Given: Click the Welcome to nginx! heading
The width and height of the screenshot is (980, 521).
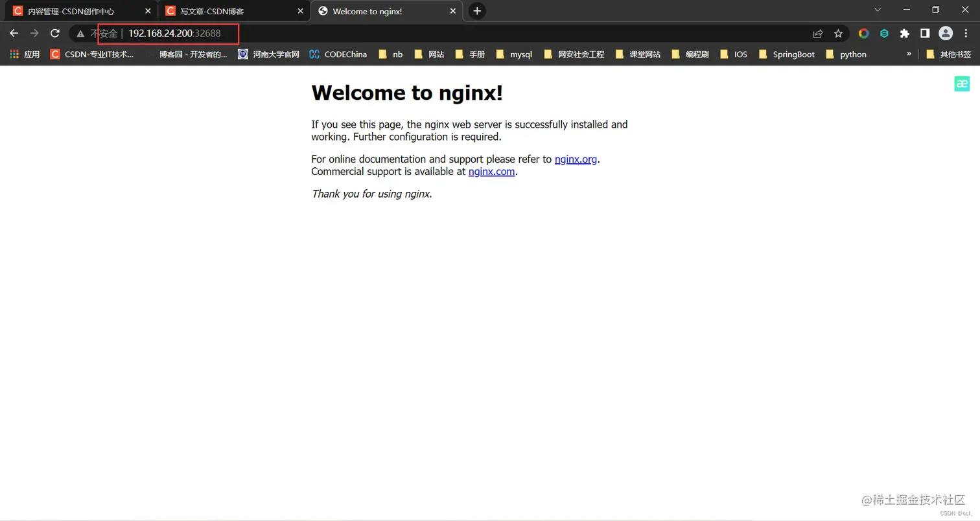Looking at the screenshot, I should (407, 93).
